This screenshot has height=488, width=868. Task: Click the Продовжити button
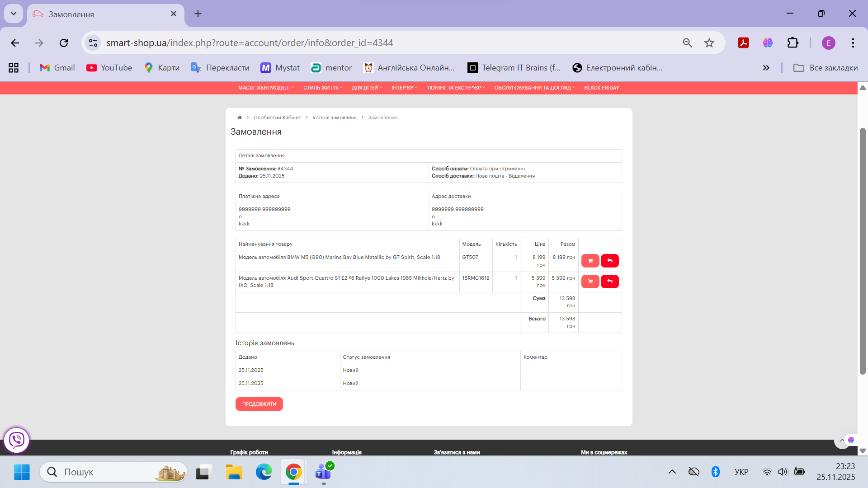pos(259,404)
